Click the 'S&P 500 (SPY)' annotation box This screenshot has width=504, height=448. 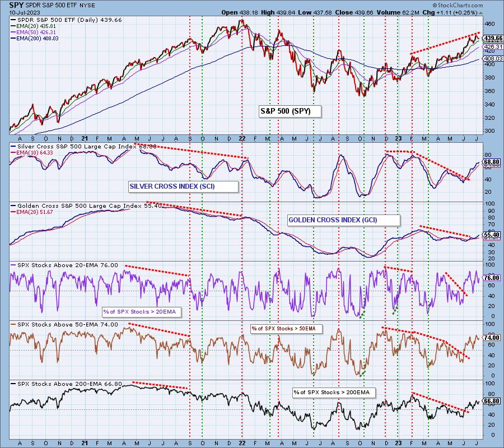[290, 111]
